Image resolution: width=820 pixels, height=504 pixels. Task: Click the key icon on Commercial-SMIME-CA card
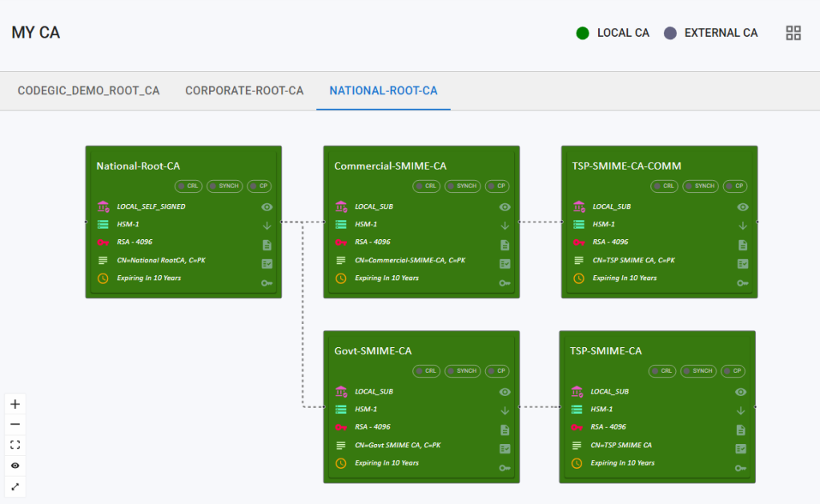(504, 282)
